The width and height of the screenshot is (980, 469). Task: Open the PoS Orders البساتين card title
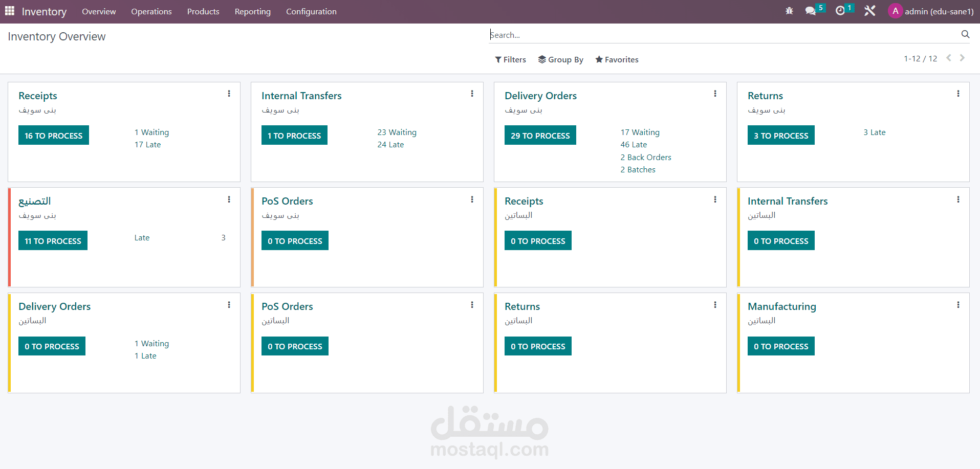click(287, 306)
